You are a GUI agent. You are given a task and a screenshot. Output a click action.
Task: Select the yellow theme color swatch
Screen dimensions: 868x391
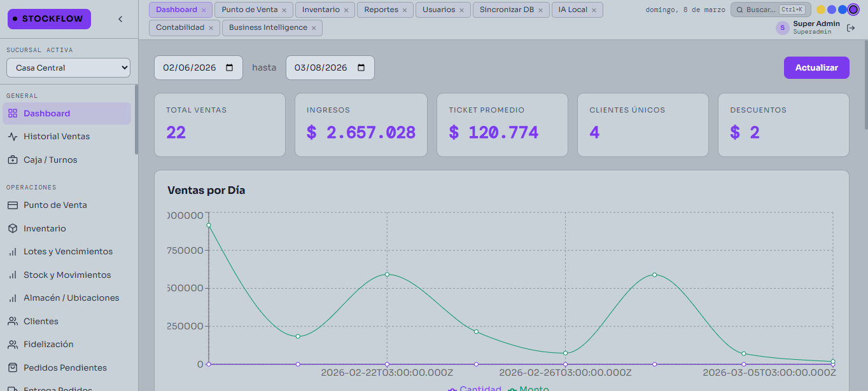tap(821, 10)
